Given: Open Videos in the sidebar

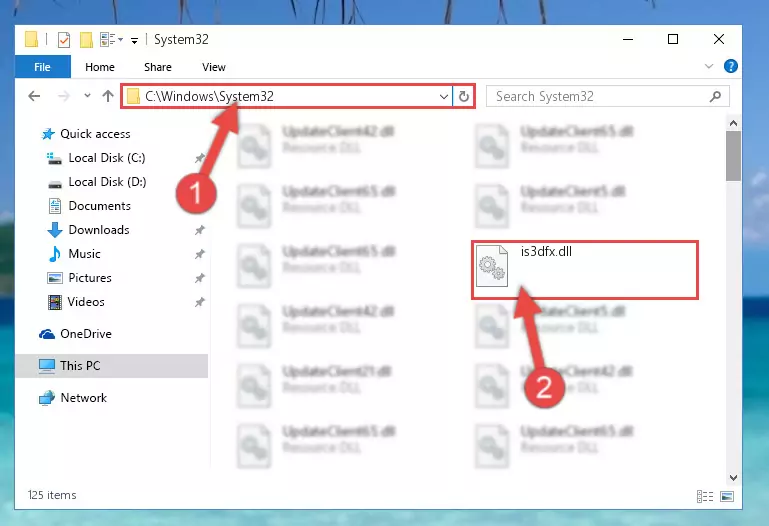Looking at the screenshot, I should pos(86,302).
